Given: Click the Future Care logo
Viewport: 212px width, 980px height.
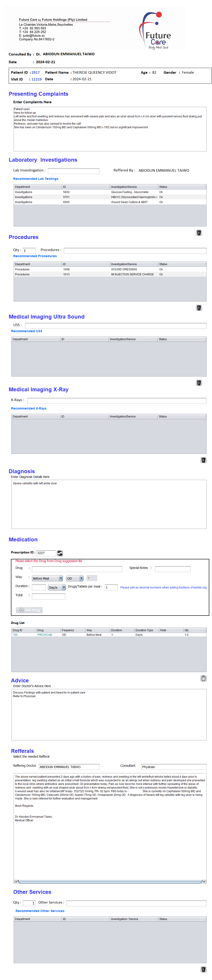Looking at the screenshot, I should click(x=156, y=30).
